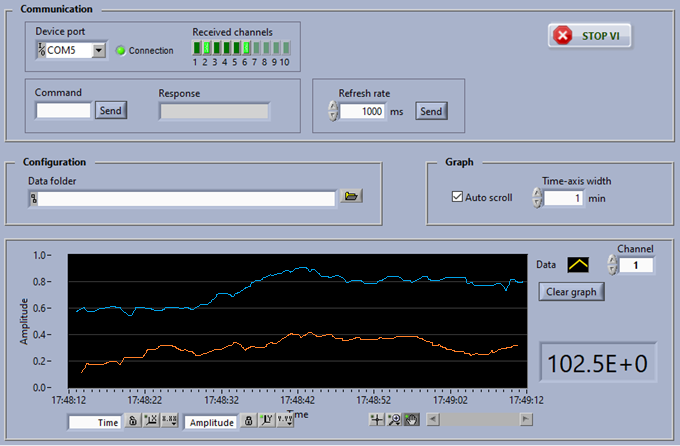Click the Clear graph button
Screen dimensions: 680x446
[571, 292]
